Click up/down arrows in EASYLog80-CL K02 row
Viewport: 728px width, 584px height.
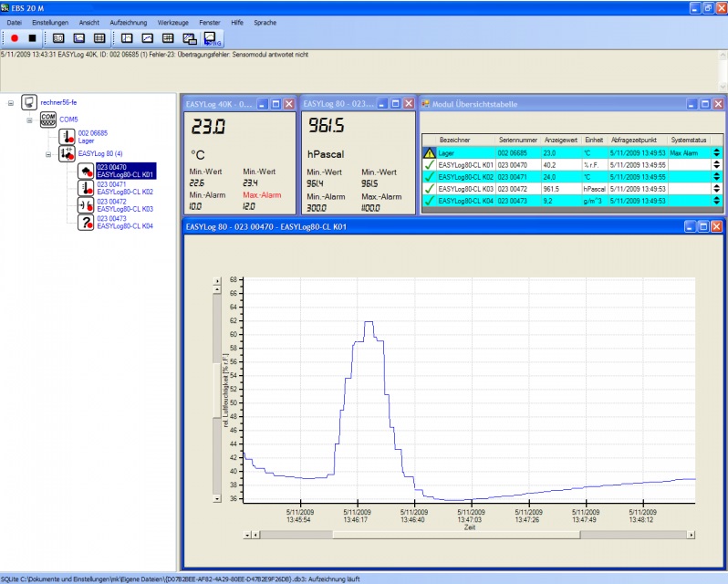click(x=717, y=177)
